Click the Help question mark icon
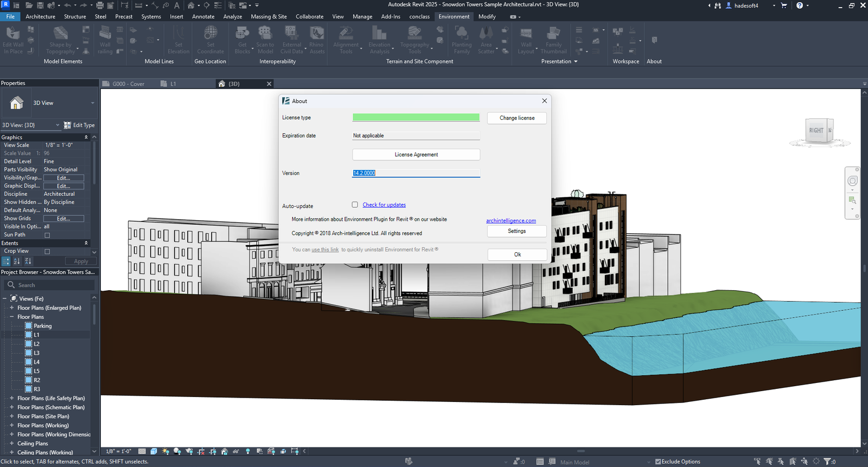Screen dimensions: 868x467 point(800,5)
